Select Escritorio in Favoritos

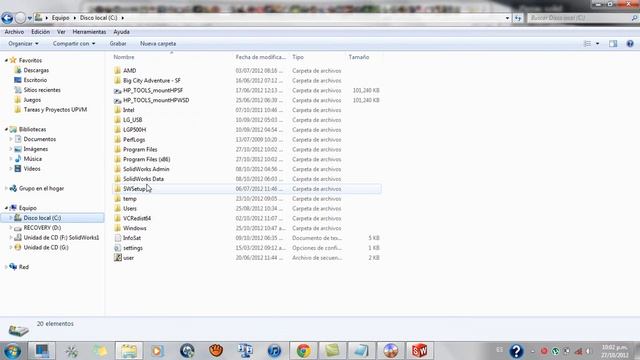point(35,80)
